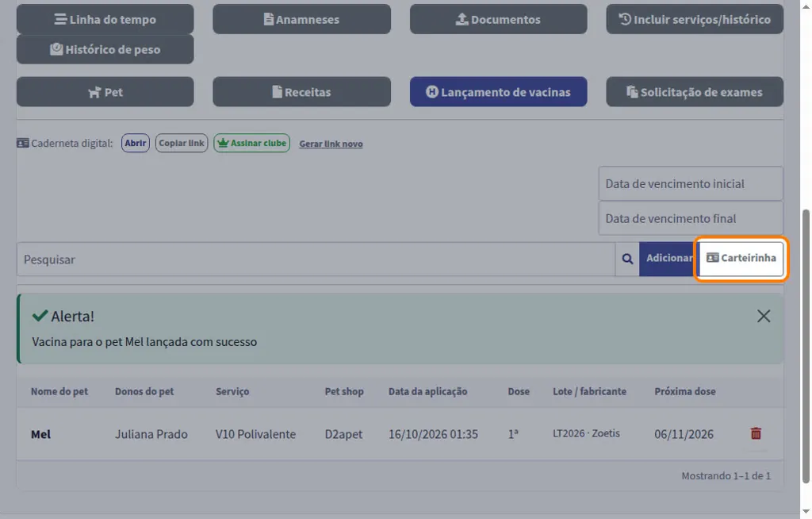This screenshot has width=812, height=519.
Task: Go to the Pet tab
Action: click(105, 92)
